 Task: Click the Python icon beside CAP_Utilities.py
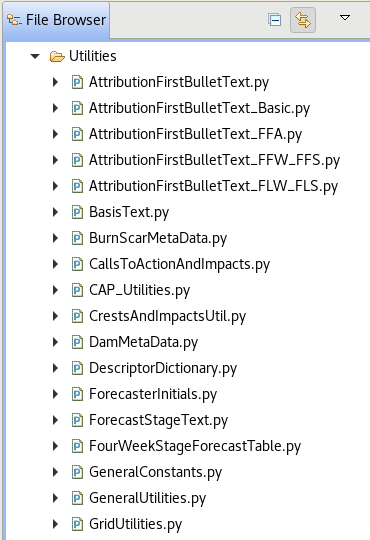(77, 290)
